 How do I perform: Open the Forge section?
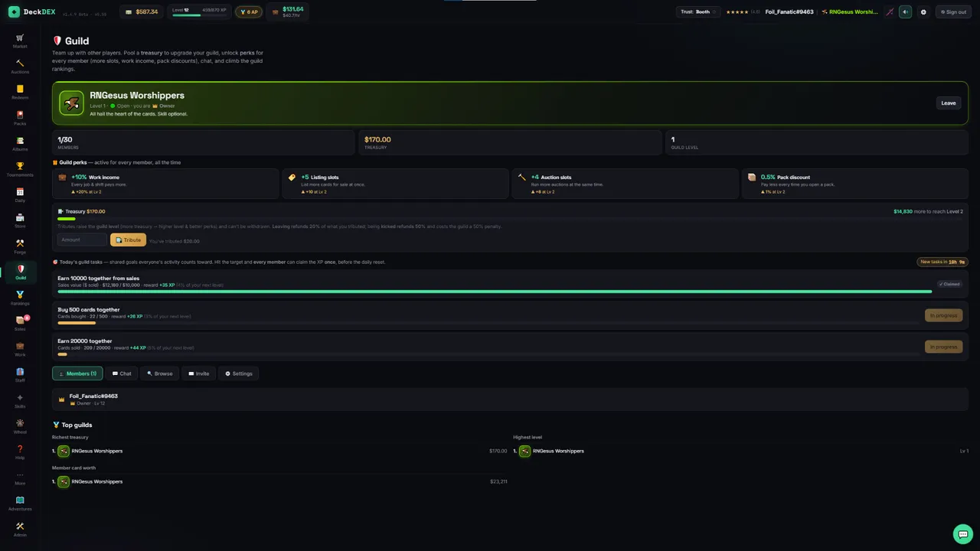tap(20, 246)
